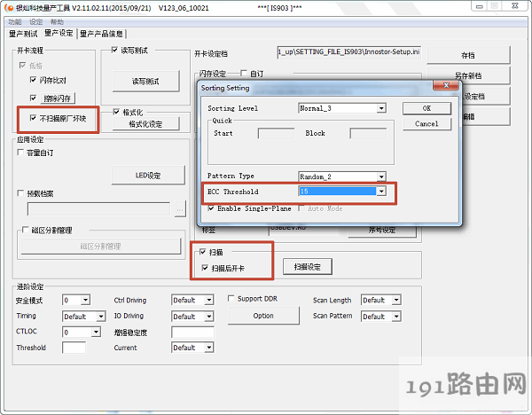This screenshot has height=415, width=532.
Task: Open the CTLOC dropdown
Action: click(x=96, y=332)
